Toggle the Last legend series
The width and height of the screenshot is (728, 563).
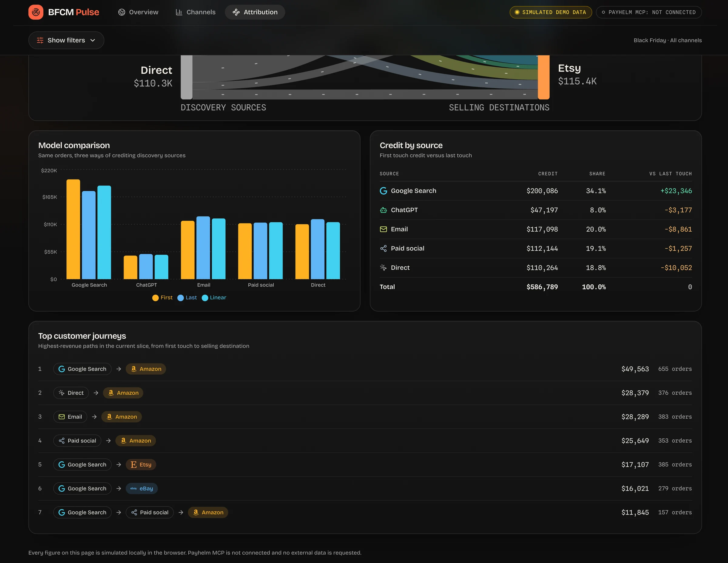coord(187,297)
